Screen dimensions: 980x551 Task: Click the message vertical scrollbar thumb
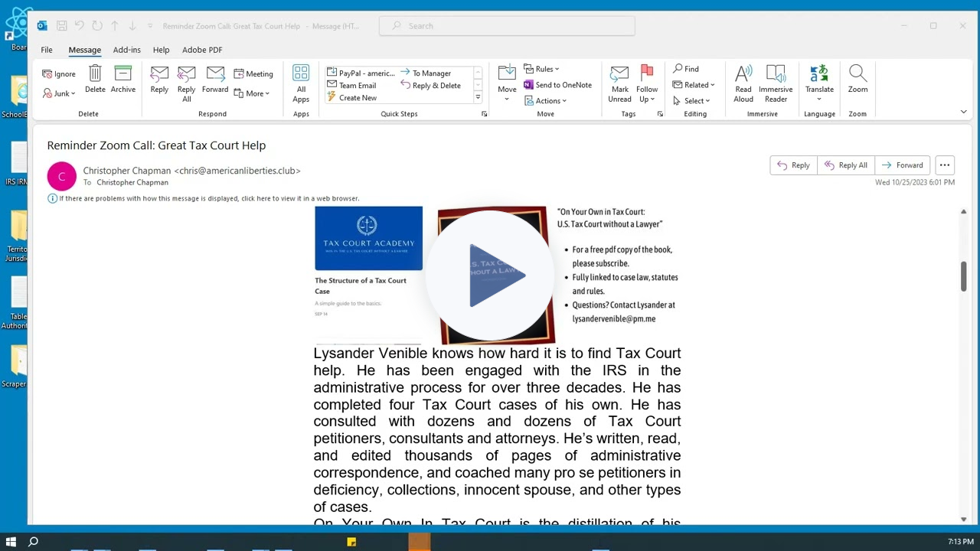click(x=963, y=276)
